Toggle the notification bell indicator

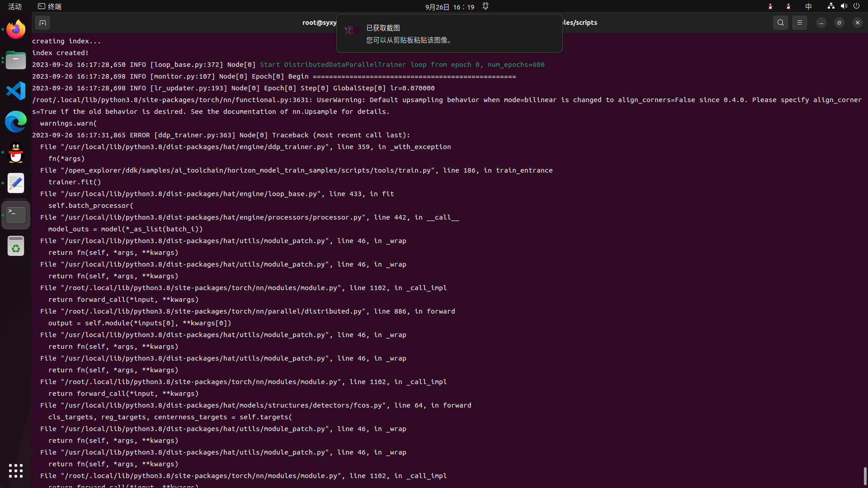[x=485, y=6]
